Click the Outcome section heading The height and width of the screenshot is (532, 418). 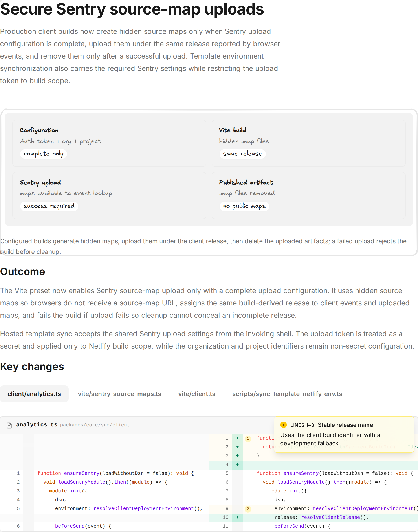pos(22,272)
